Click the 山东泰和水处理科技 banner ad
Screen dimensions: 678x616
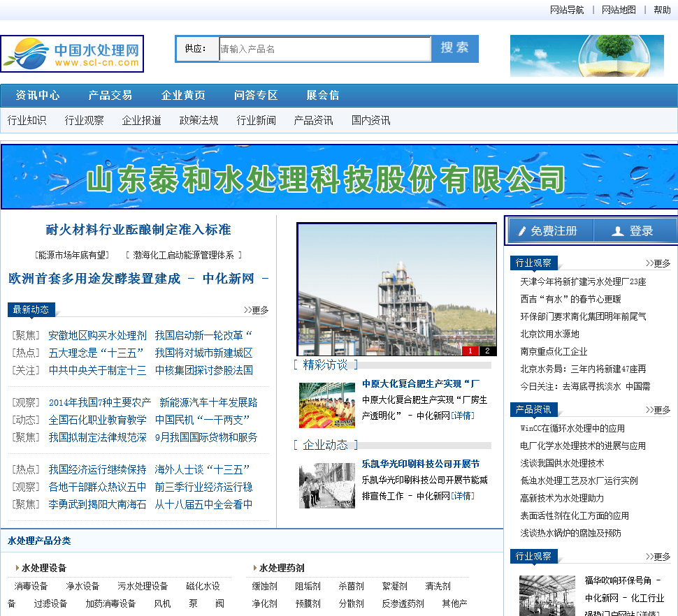[x=339, y=177]
